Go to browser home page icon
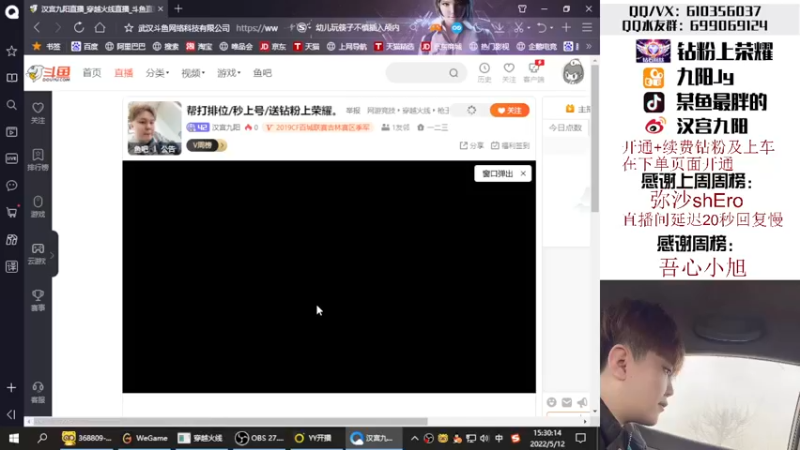The image size is (800, 450). (100, 28)
